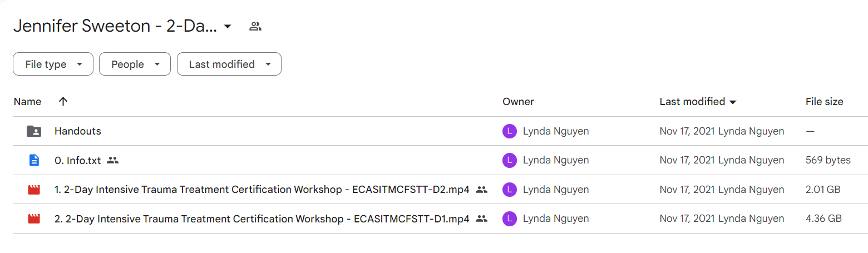Open the Jennifer Sweeton folder title dropdown
Image resolution: width=868 pixels, height=253 pixels.
(x=228, y=26)
